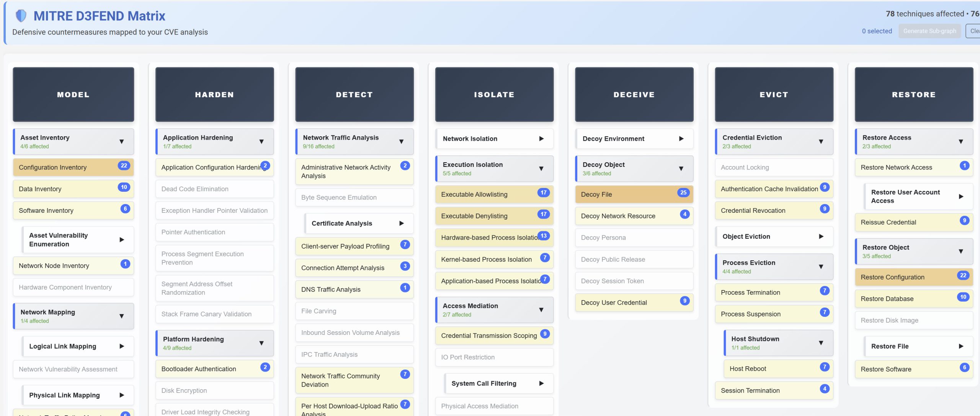
Task: Expand System Call Filtering subgroup
Action: tap(499, 383)
